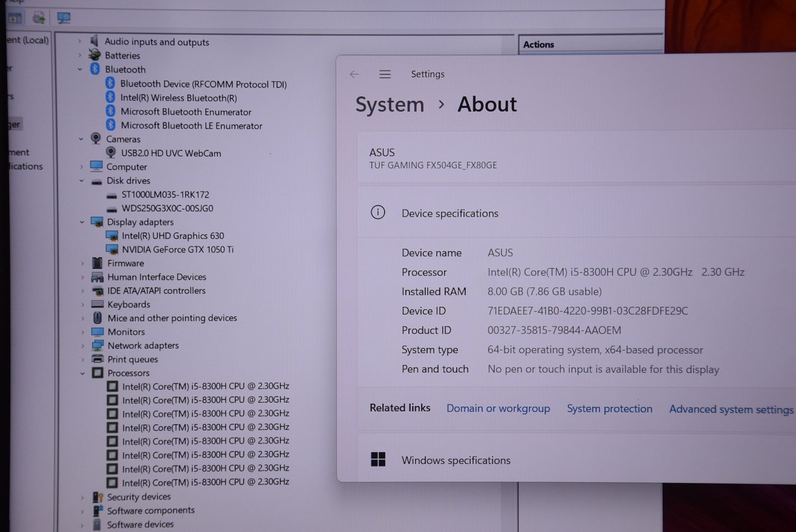796x532 pixels.
Task: Select Microsoft Bluetooth LE Enumerator device
Action: pos(191,125)
